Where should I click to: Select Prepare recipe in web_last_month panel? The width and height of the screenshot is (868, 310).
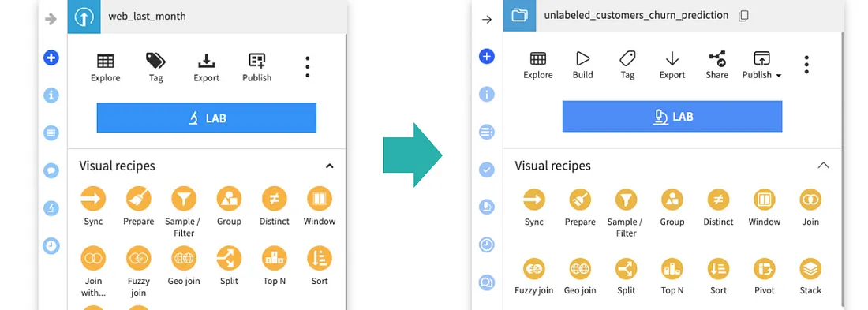click(x=138, y=199)
